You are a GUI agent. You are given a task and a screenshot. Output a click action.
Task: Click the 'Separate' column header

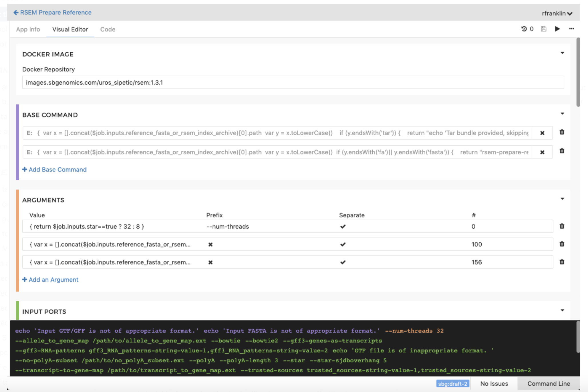(352, 215)
